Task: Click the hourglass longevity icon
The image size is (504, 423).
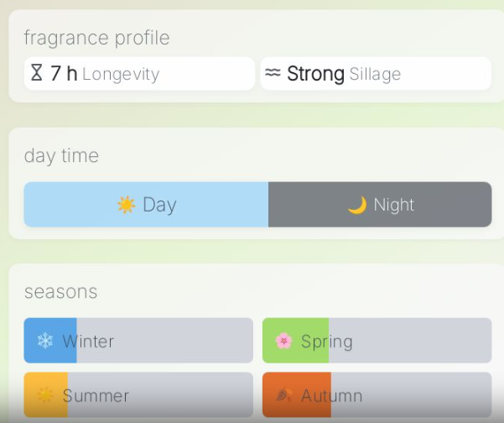Action: (36, 73)
